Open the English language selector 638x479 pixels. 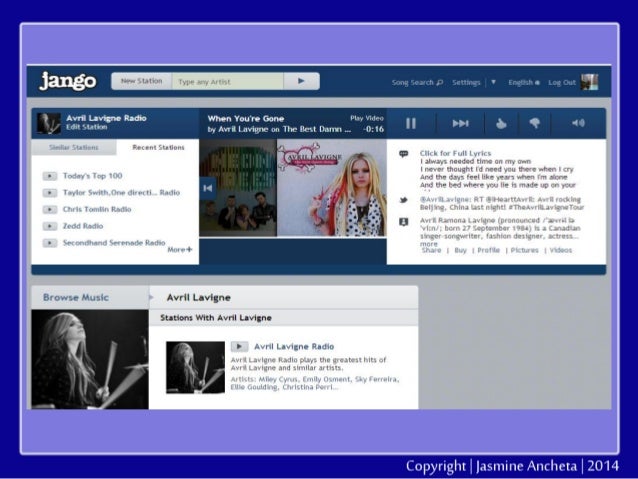coord(523,82)
